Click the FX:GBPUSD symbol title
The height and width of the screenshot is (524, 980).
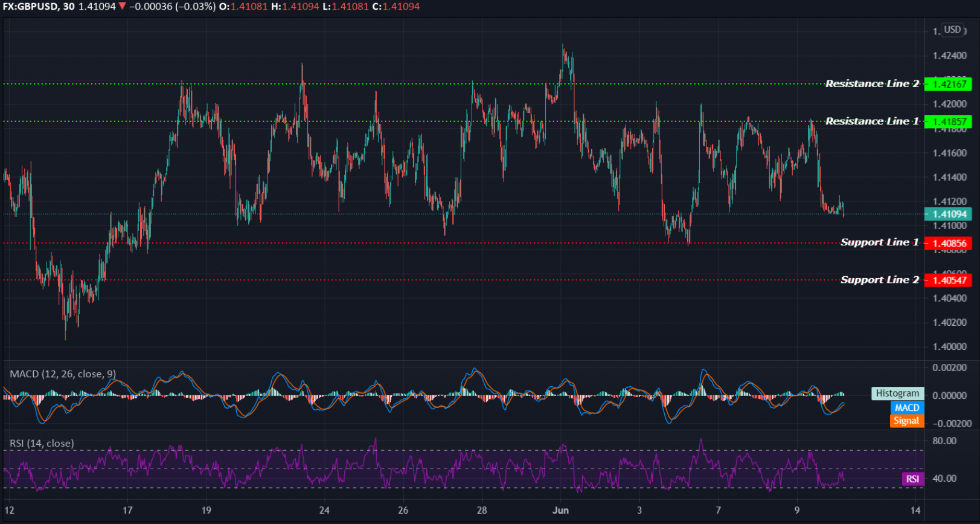click(x=30, y=7)
